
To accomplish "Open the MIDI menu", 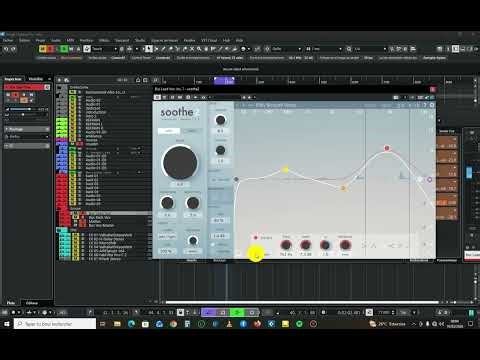I will [70, 40].
